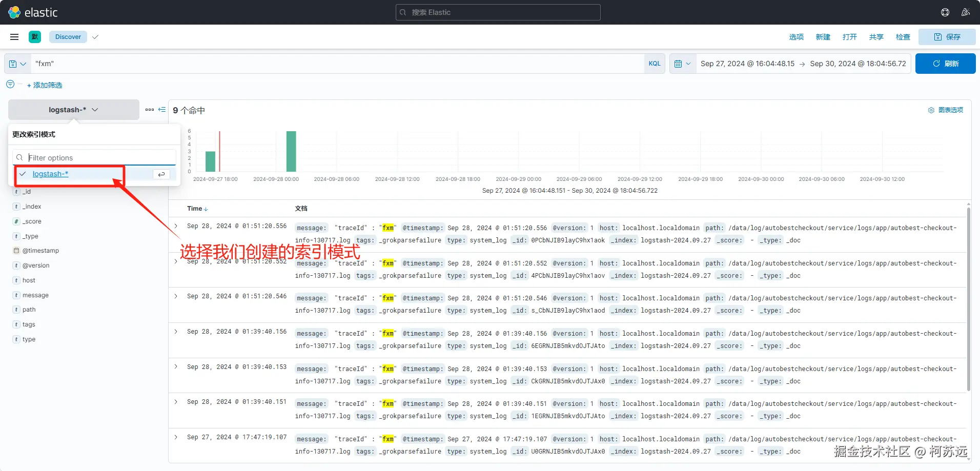Select the type field in sidebar
Image resolution: width=980 pixels, height=471 pixels.
(29, 339)
